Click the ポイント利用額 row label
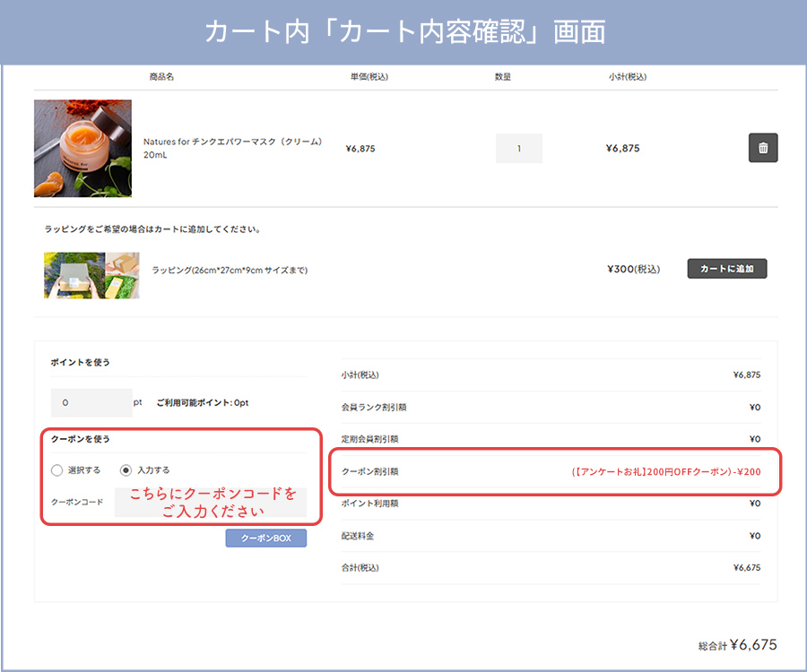807x672 pixels. (x=370, y=503)
